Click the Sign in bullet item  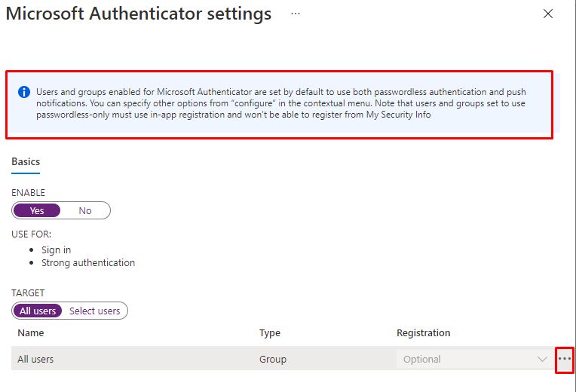point(56,250)
